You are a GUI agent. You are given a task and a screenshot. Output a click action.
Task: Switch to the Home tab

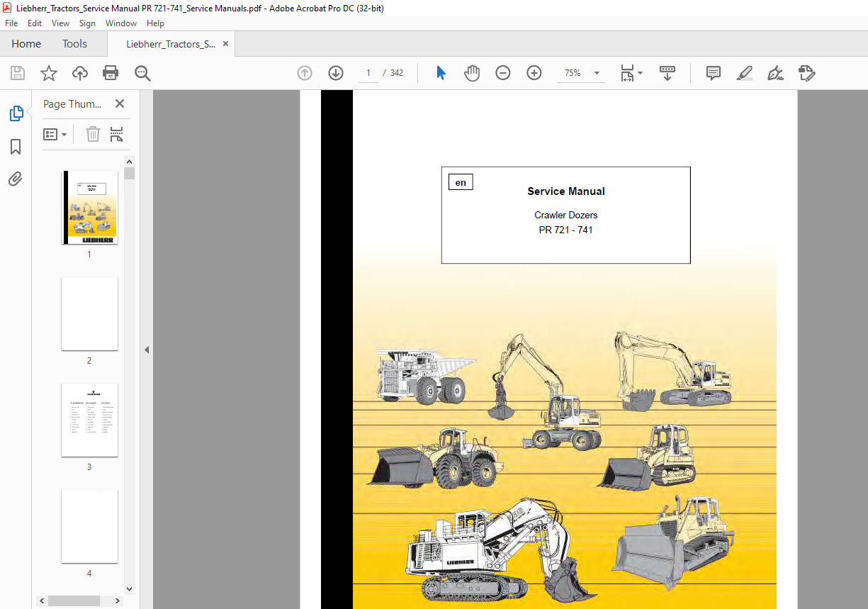click(26, 43)
